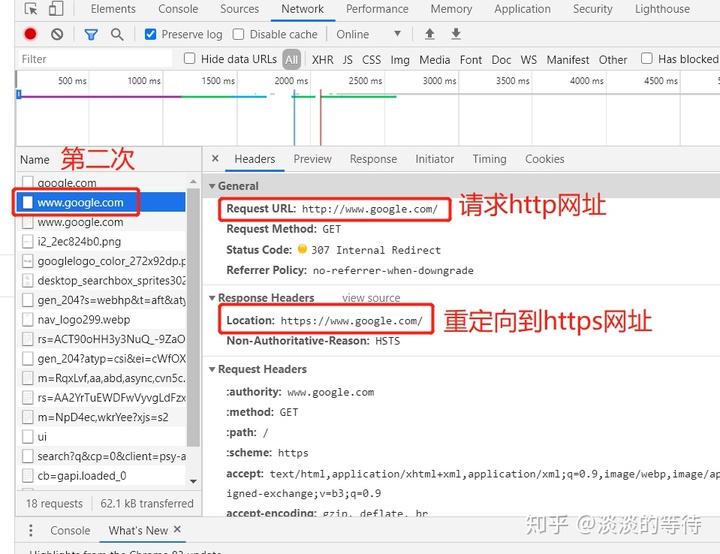Click file icon of cb=gapi.loaded_0
This screenshot has width=720, height=554.
point(28,475)
